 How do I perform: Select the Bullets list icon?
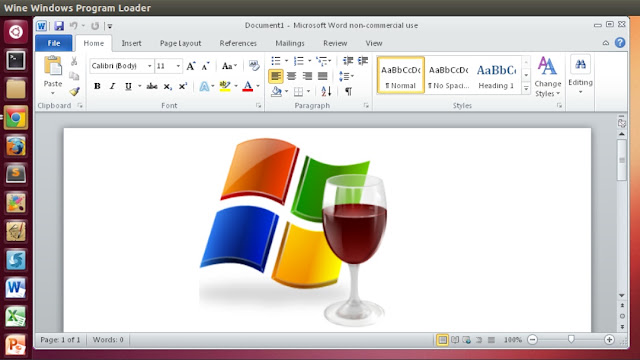[276, 61]
